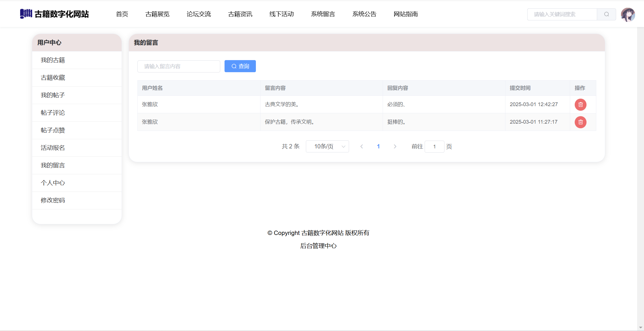The width and height of the screenshot is (644, 331).
Task: Click the site logo icon
Action: [x=26, y=14]
